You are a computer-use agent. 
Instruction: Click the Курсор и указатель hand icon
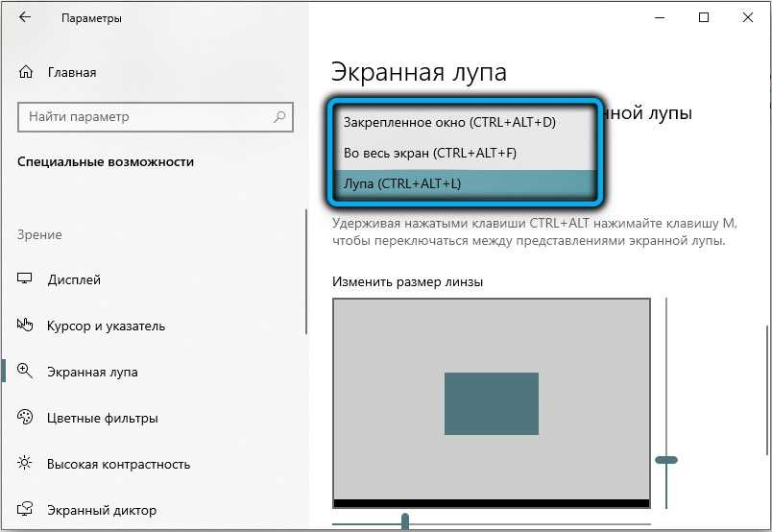25,325
